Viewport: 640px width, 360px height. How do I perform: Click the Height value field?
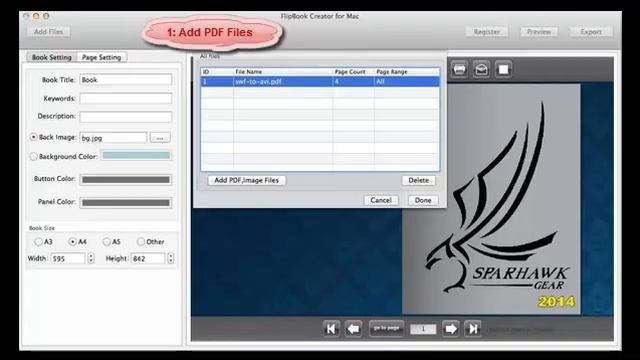point(148,258)
